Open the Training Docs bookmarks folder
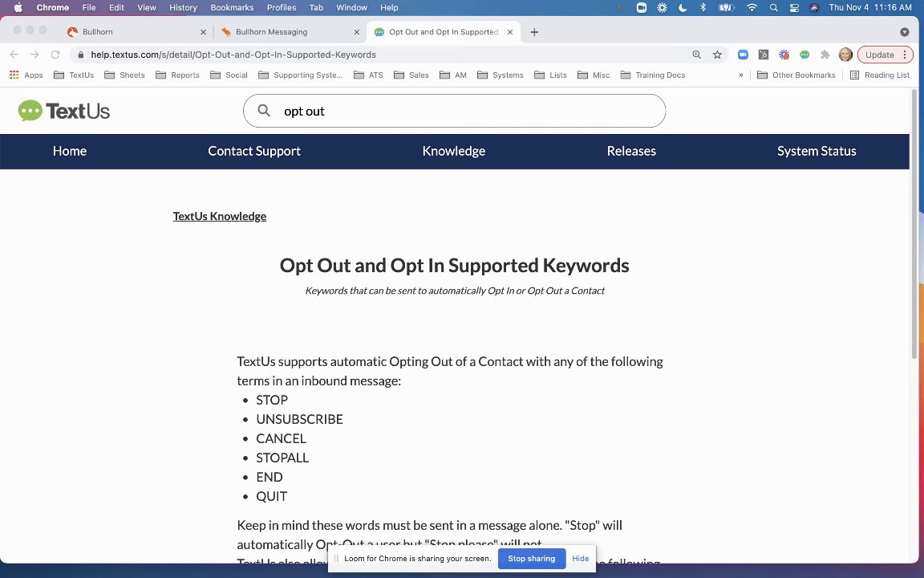Image resolution: width=924 pixels, height=578 pixels. [x=653, y=75]
